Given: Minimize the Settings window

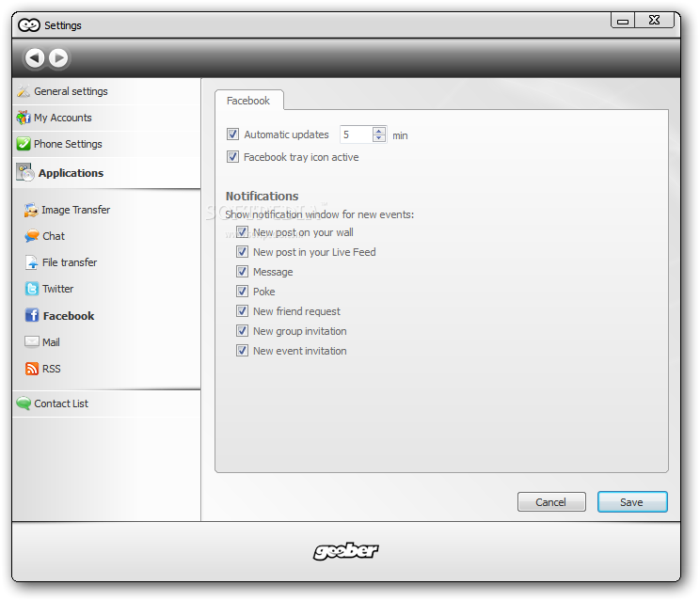Looking at the screenshot, I should (x=623, y=21).
